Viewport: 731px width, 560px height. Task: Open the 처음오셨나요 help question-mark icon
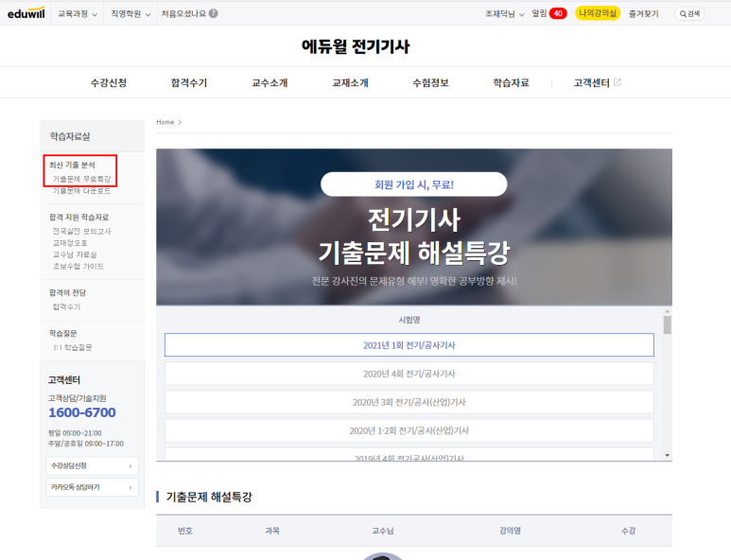tap(213, 13)
